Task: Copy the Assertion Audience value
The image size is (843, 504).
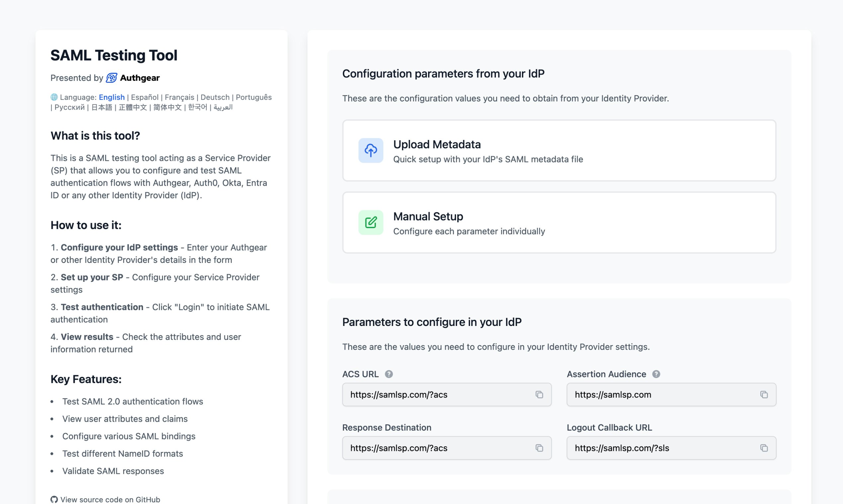Action: point(764,394)
